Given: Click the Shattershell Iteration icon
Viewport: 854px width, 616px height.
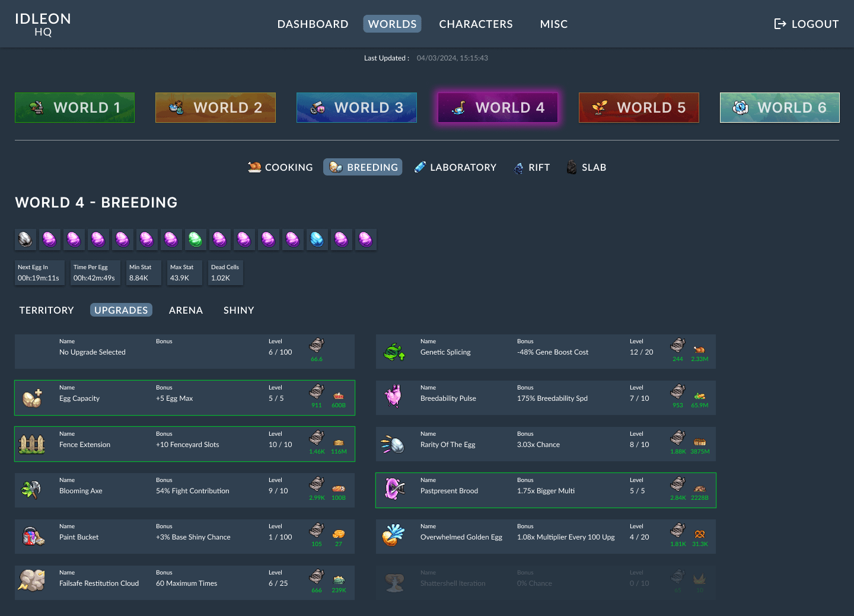Looking at the screenshot, I should point(394,583).
